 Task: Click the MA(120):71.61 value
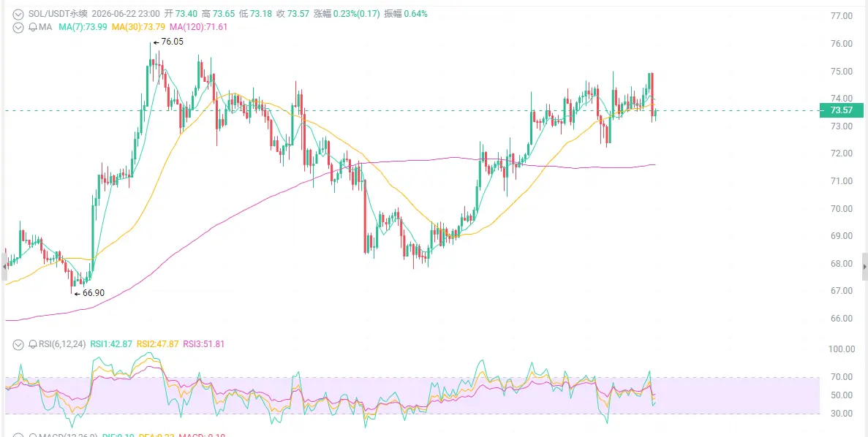[x=199, y=26]
